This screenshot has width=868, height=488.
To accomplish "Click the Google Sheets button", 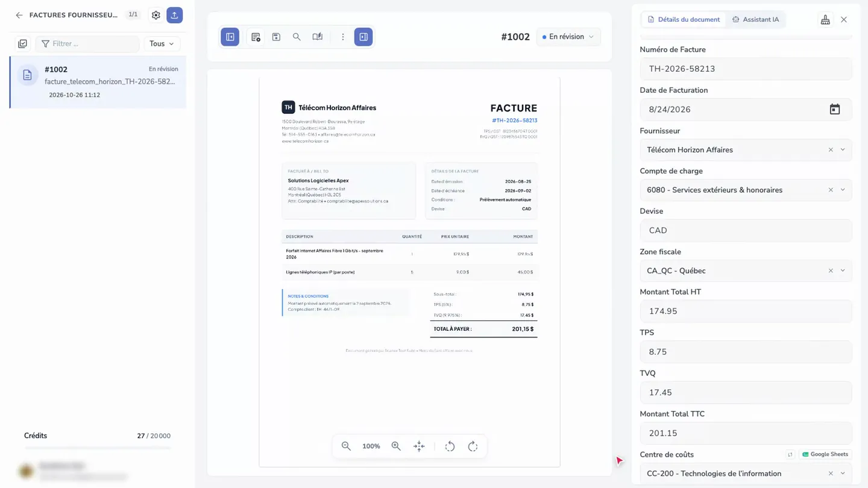I will click(x=825, y=454).
